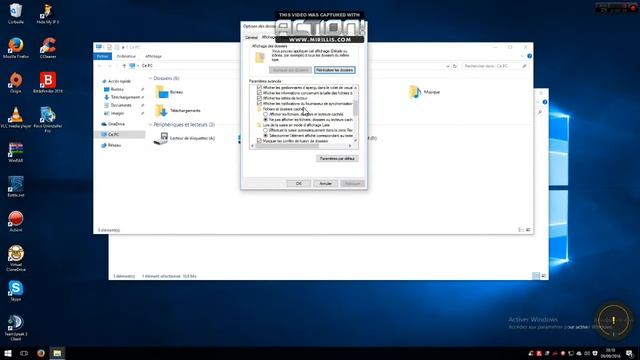Launch Virtual CloneDrive desktop icon
The width and height of the screenshot is (640, 360).
pyautogui.click(x=16, y=258)
